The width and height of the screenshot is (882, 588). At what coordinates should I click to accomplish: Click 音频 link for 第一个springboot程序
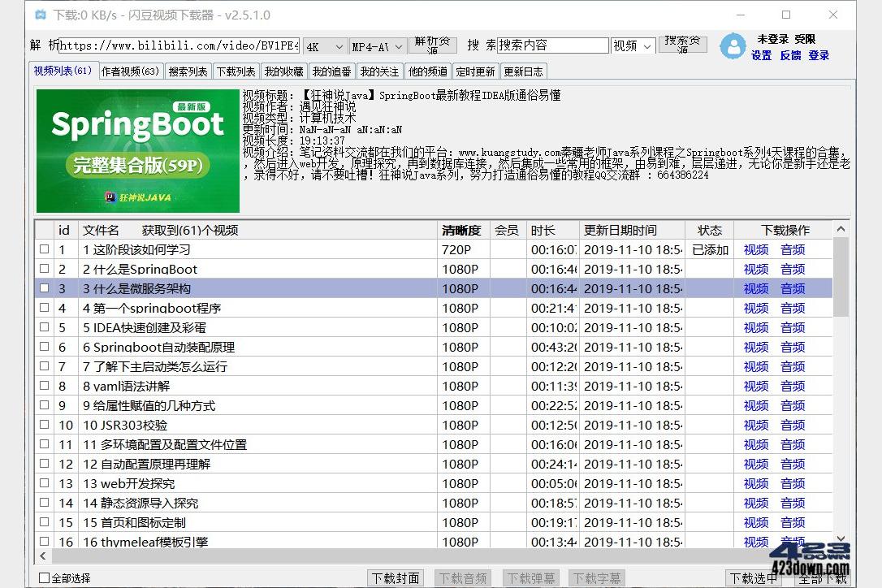[793, 308]
